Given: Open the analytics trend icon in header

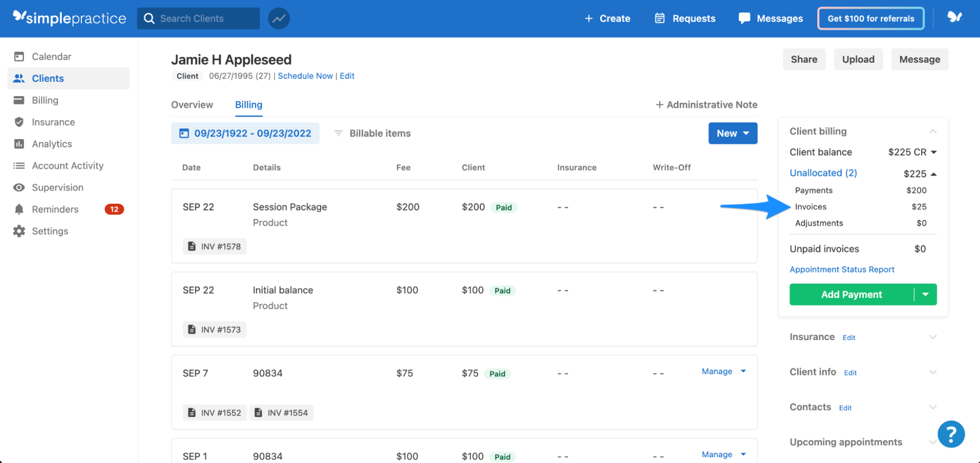Looking at the screenshot, I should 278,19.
